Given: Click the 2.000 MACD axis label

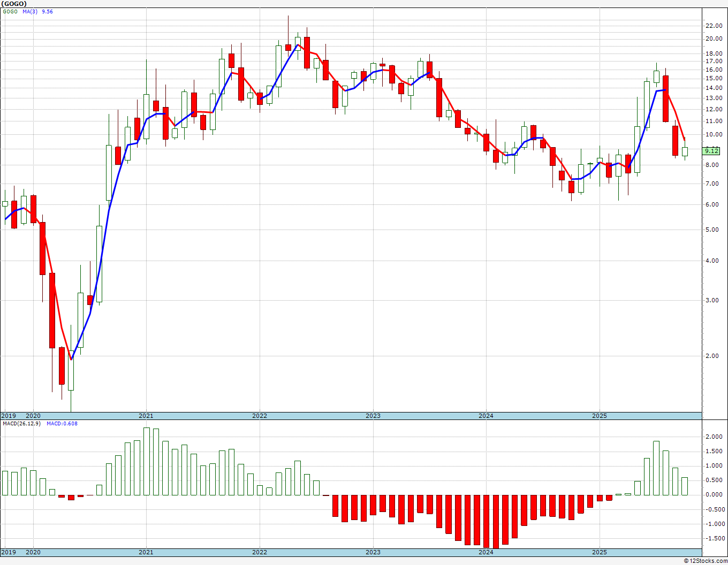Looking at the screenshot, I should (x=714, y=437).
